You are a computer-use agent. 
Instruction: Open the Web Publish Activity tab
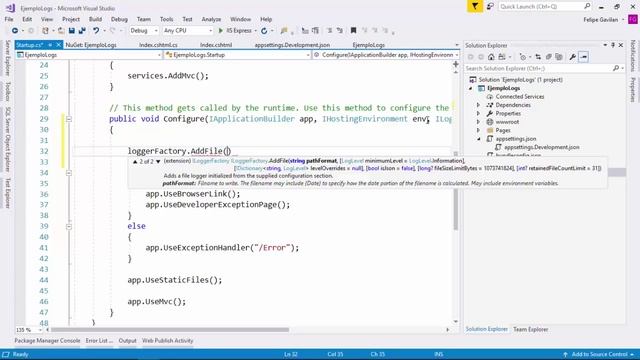[167, 341]
